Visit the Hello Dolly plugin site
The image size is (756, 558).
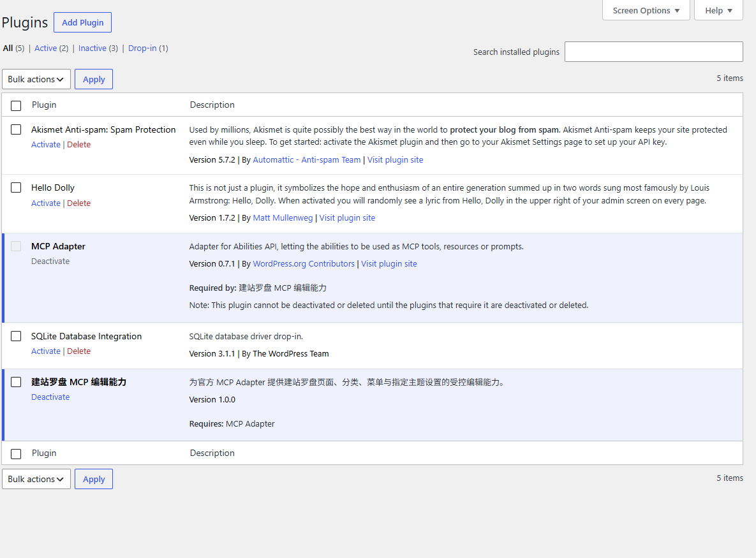click(347, 218)
